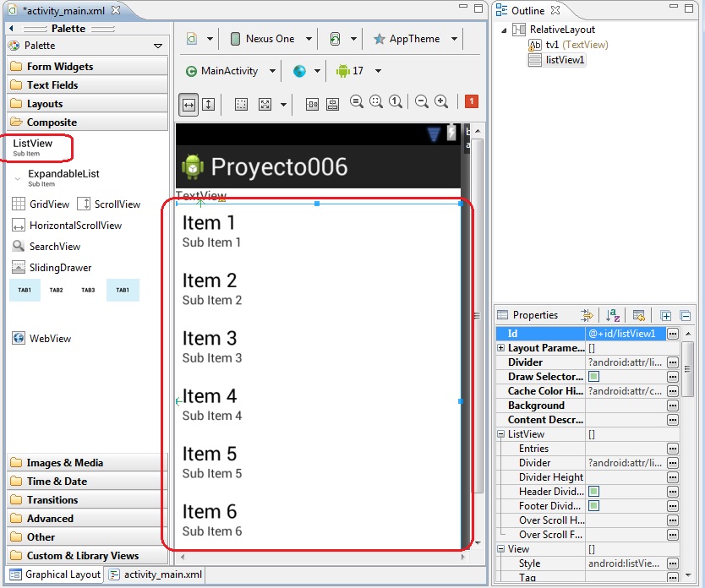Select the Outline view tab
Viewport: 705px width, 588px height.
tap(527, 11)
